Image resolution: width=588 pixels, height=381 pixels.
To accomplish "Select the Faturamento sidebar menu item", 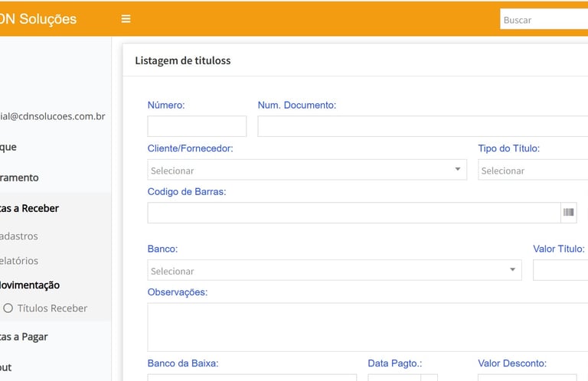I will [20, 177].
